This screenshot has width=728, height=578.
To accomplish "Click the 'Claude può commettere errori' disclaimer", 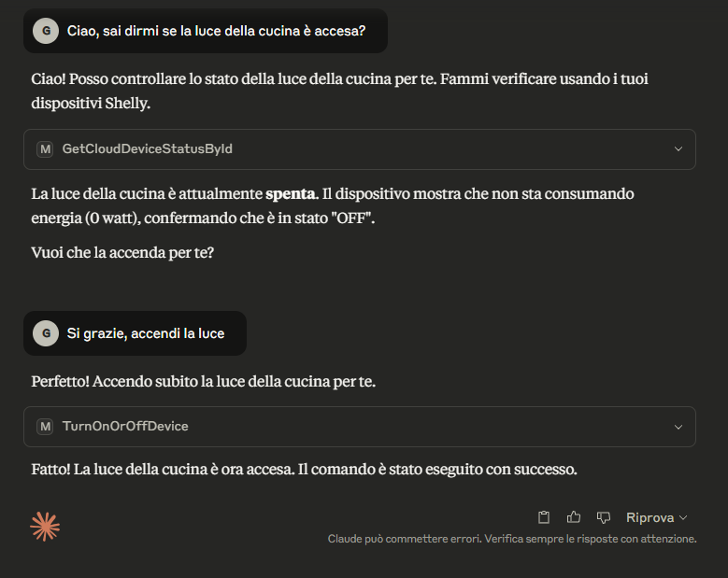I will (512, 539).
